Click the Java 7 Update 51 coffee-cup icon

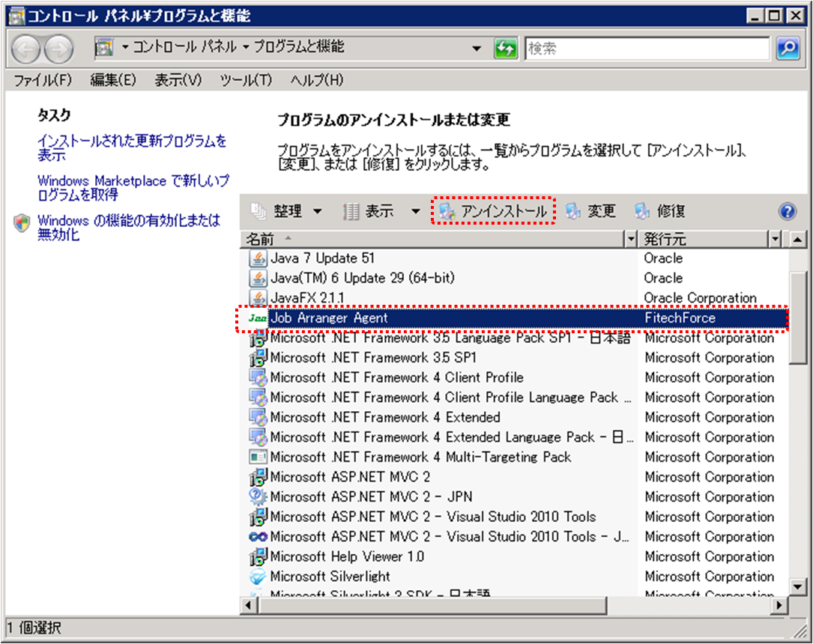[x=258, y=258]
